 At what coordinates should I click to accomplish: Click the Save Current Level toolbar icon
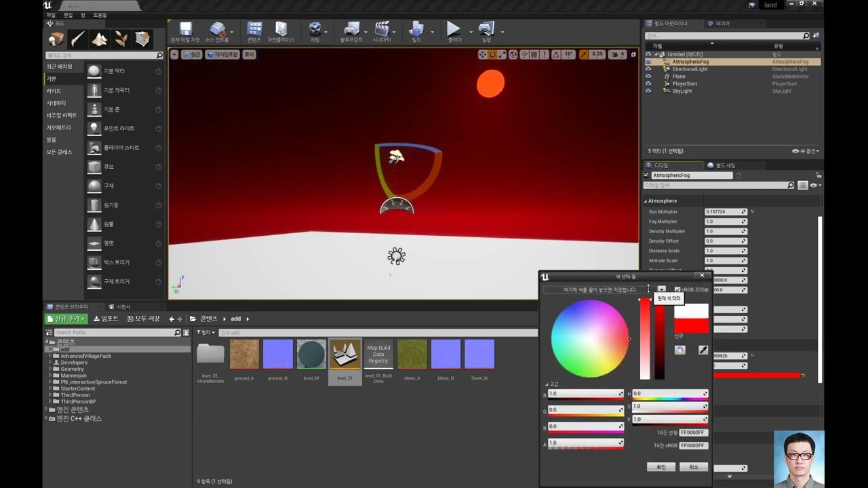point(185,30)
